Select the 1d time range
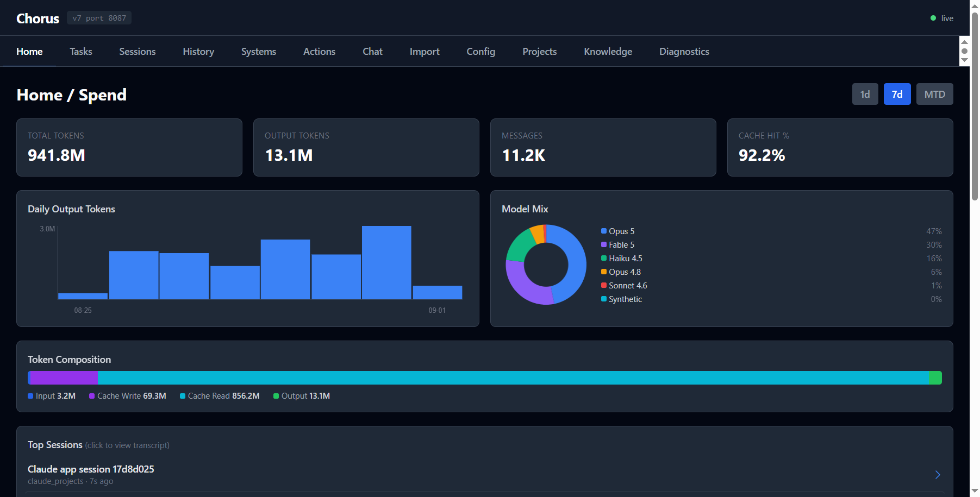 (x=865, y=94)
